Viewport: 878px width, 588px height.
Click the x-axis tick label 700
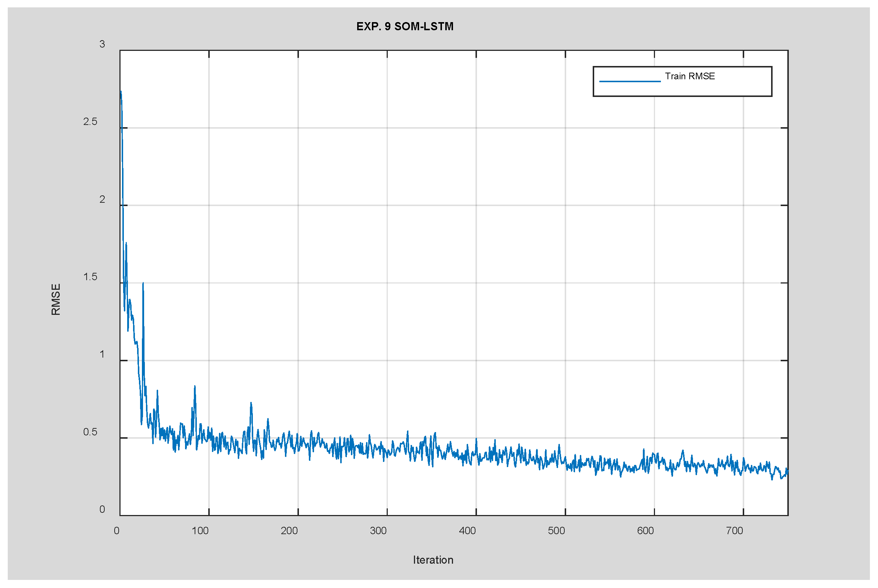734,530
